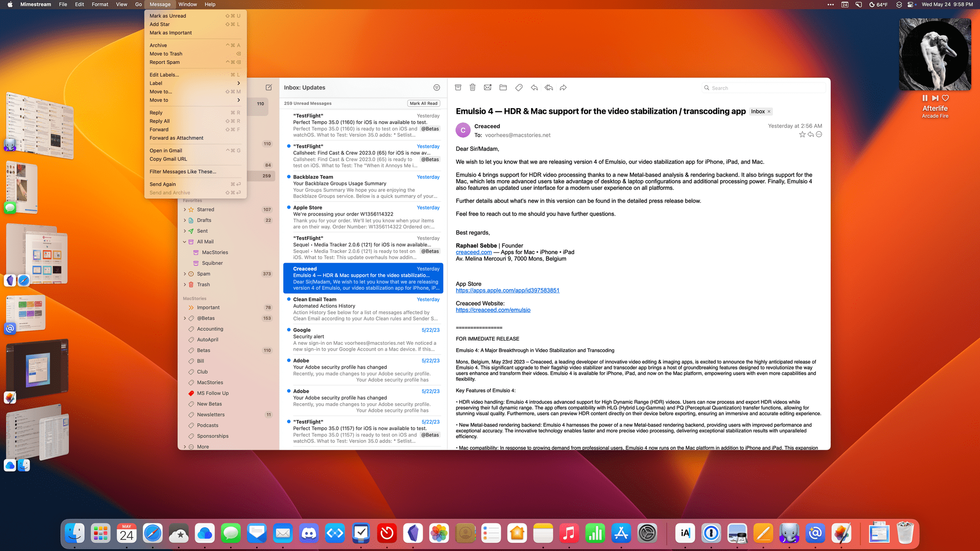This screenshot has height=551, width=980.
Task: Open Photos app in the Dock
Action: [439, 533]
